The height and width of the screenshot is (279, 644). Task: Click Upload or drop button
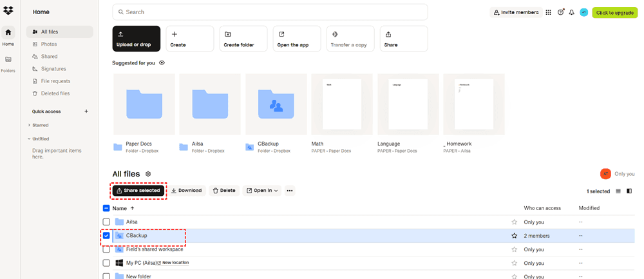pyautogui.click(x=137, y=39)
